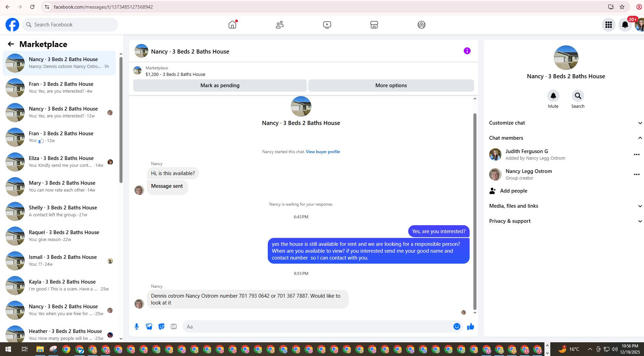Open options for Nancy Legg Ostrom member
The image size is (644, 356).
tap(636, 174)
